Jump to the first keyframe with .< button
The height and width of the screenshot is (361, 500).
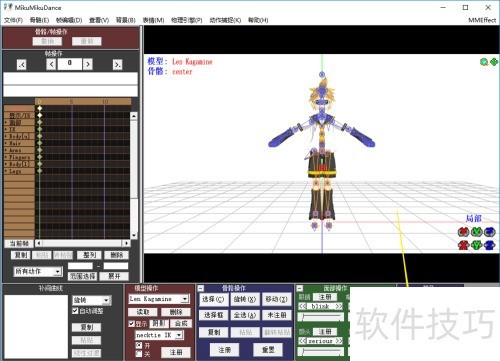22,64
